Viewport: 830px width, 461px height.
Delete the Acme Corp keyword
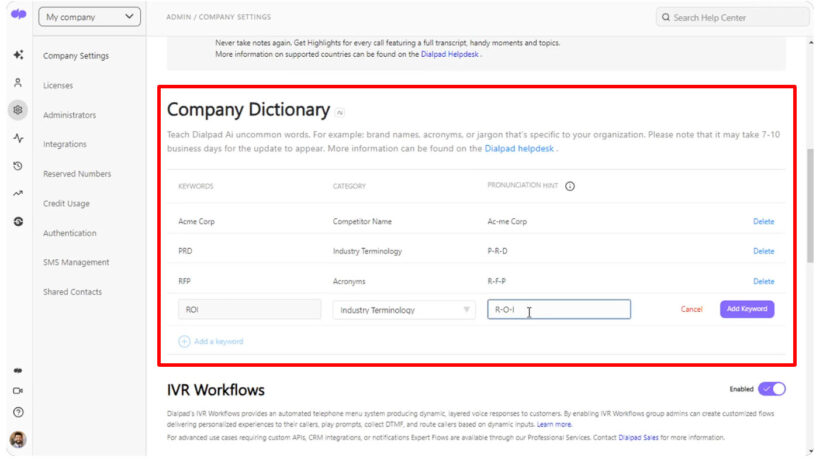click(763, 222)
